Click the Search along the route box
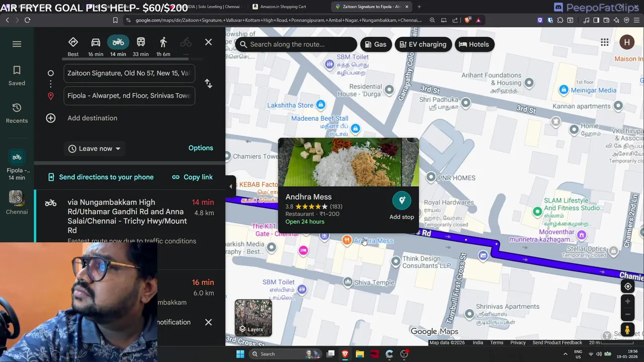Screen dimensions: 644x362 pyautogui.click(x=296, y=44)
